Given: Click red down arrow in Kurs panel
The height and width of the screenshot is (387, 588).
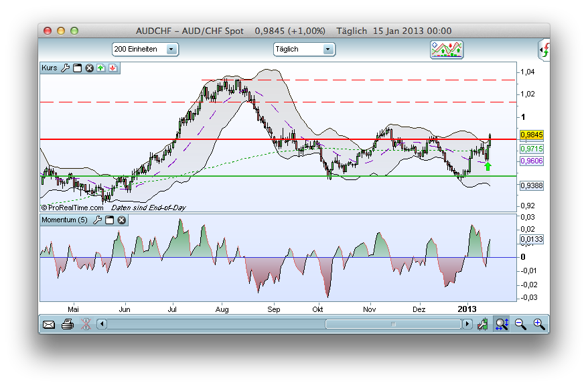Looking at the screenshot, I should pos(113,68).
